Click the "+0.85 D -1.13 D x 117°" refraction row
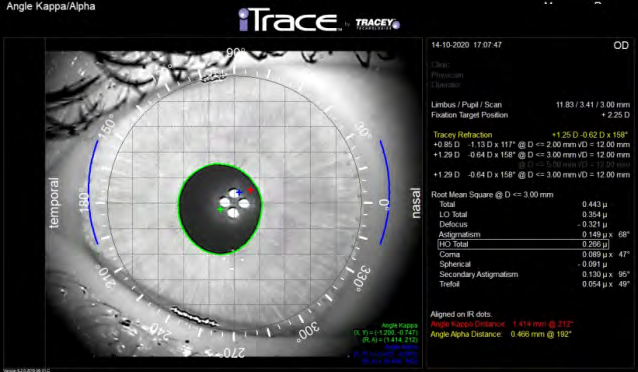Screen dimensions: 638x372 click(x=531, y=144)
